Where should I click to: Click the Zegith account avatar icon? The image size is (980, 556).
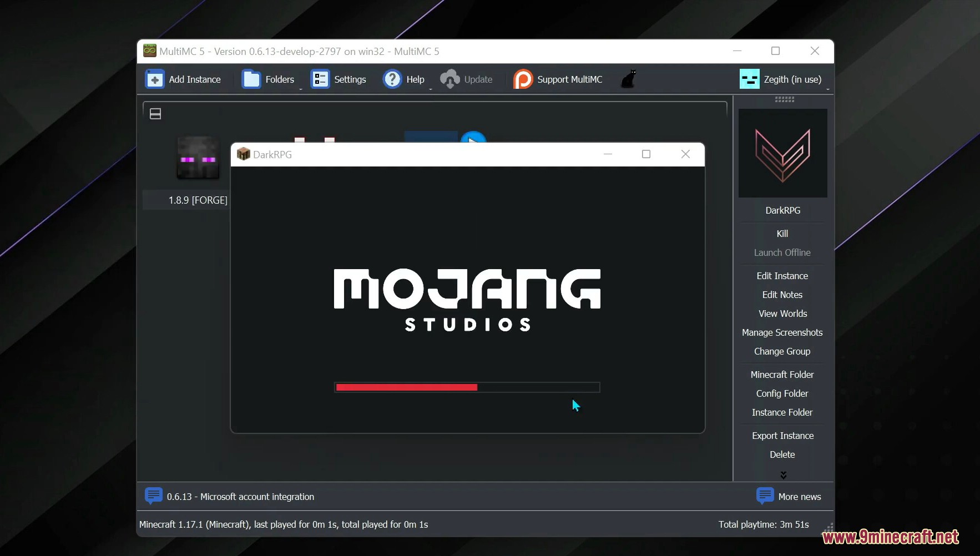[749, 79]
